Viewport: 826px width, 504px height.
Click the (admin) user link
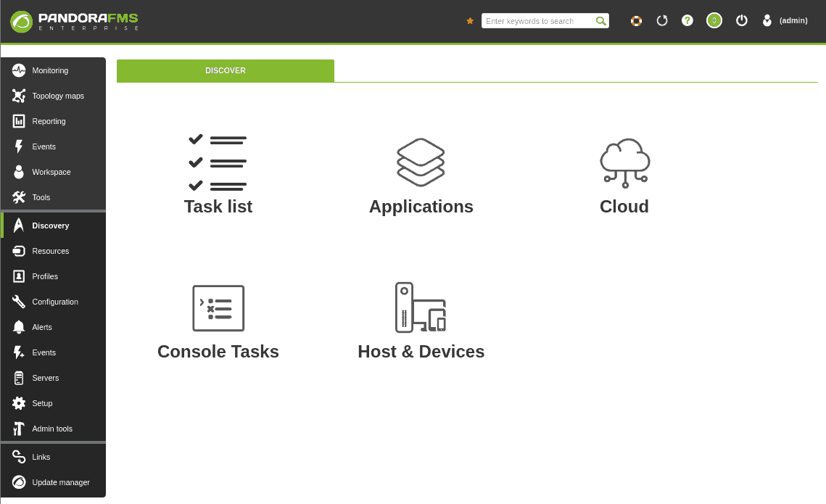[x=793, y=20]
